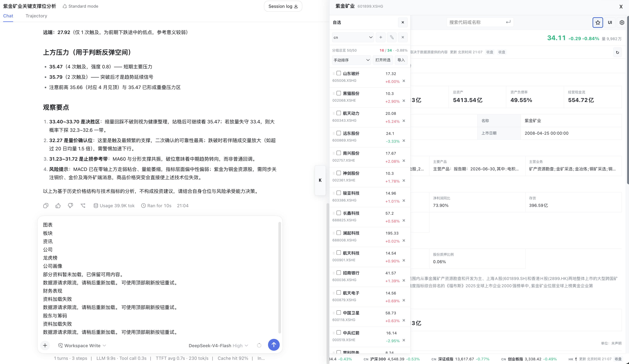
Task: Click the chat pane vertical scrollbar
Action: [328, 283]
